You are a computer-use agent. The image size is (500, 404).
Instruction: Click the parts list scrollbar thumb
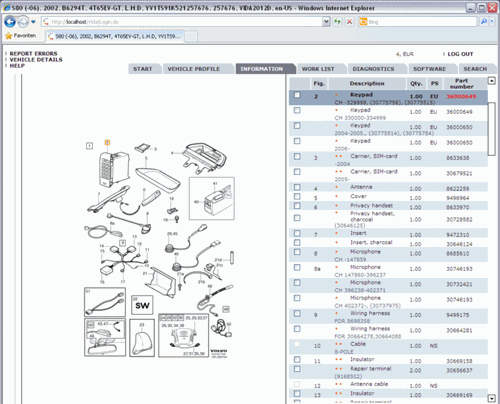[x=491, y=129]
